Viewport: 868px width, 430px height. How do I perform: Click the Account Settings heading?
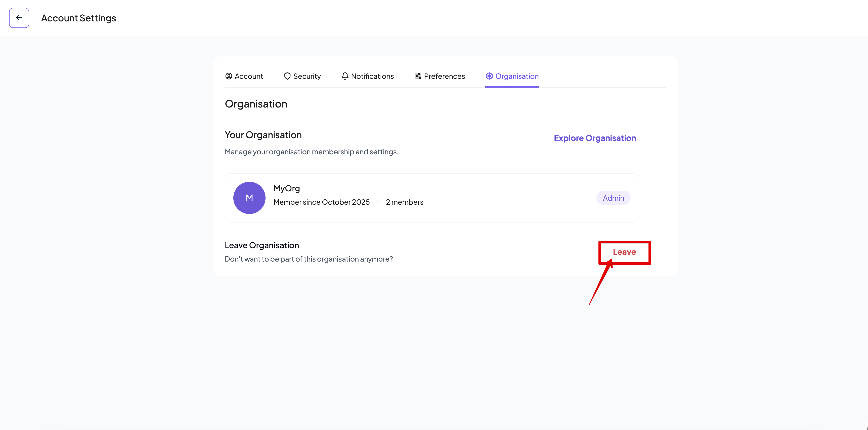click(x=78, y=18)
